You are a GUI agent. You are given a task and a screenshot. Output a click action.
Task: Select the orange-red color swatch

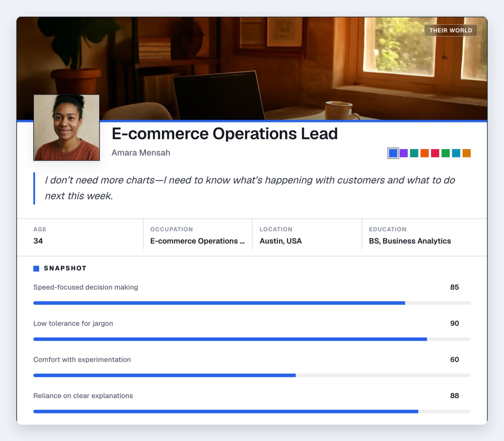[425, 153]
